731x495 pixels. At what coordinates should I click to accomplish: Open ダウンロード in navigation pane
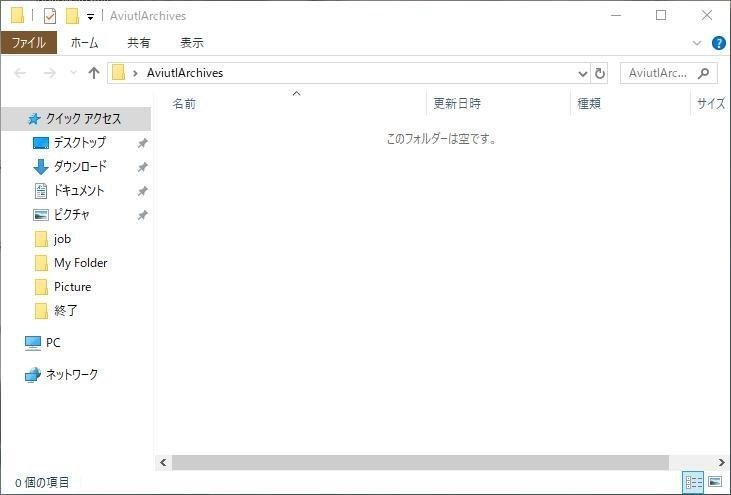80,166
